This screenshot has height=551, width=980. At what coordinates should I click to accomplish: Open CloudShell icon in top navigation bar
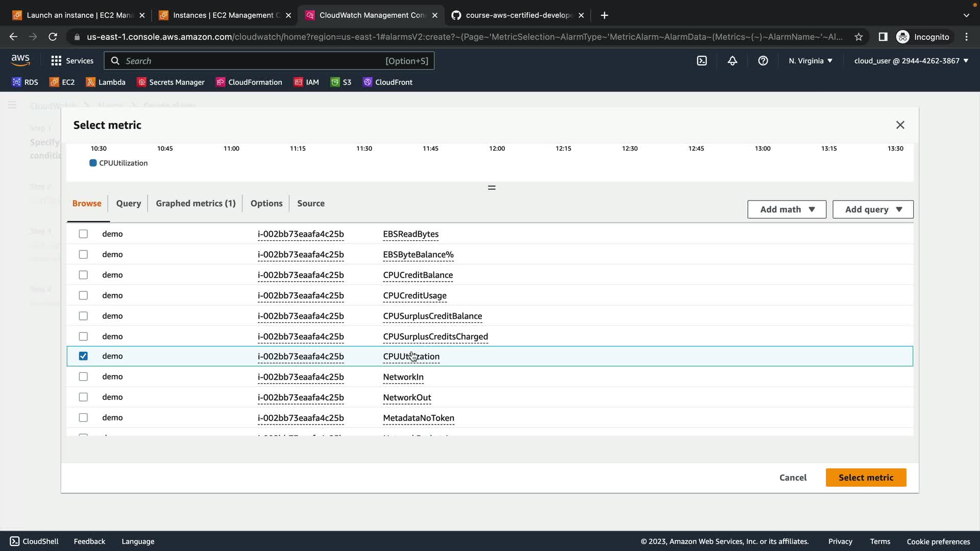pos(702,61)
